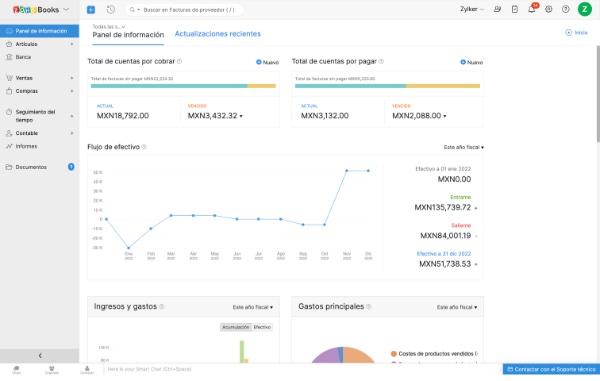Expand the Artículos sidebar submenu
This screenshot has width=600, height=381.
click(72, 44)
